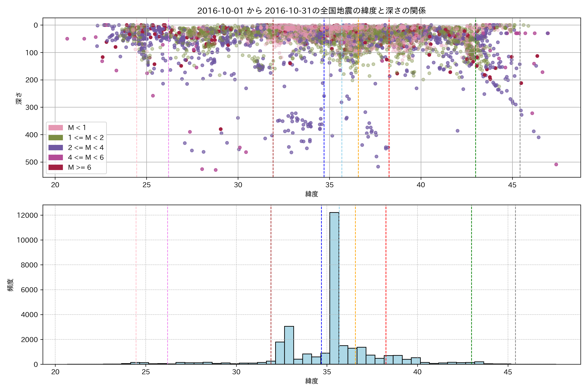Click the green 1 <= M < 2 swatch
The height and width of the screenshot is (392, 588).
tap(56, 138)
